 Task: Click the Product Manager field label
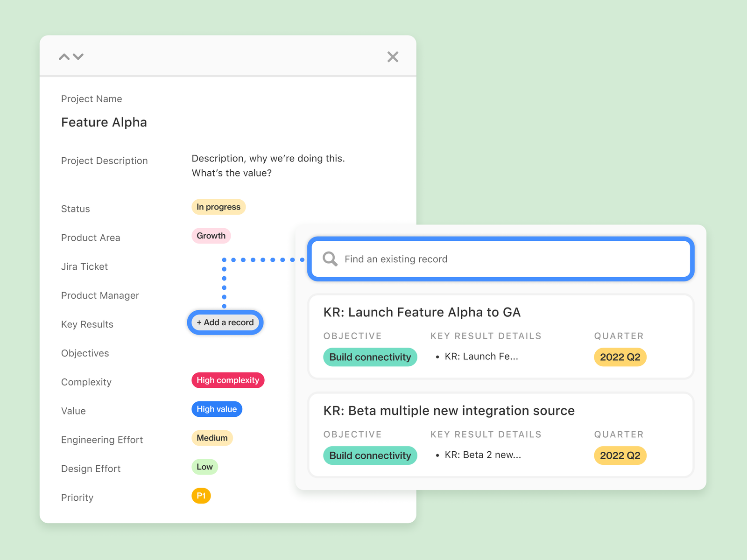tap(100, 295)
